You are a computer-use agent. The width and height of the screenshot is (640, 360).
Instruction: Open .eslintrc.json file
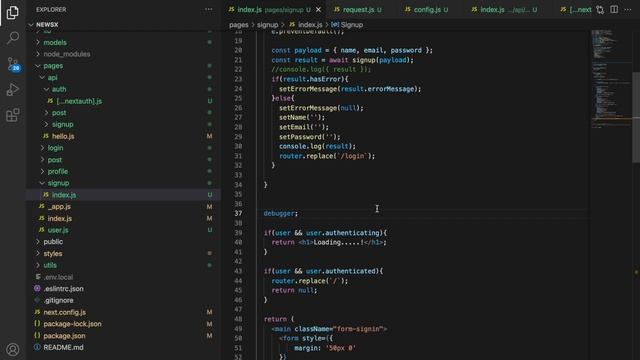[63, 289]
